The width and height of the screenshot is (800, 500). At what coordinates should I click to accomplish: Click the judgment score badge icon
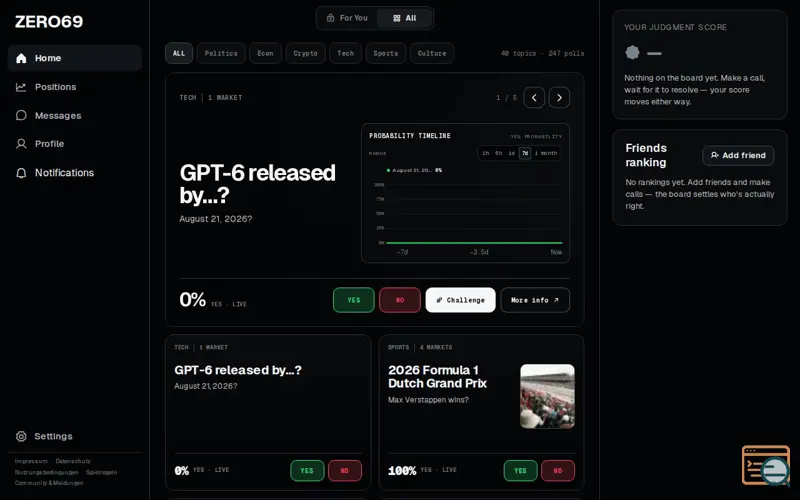pos(632,53)
